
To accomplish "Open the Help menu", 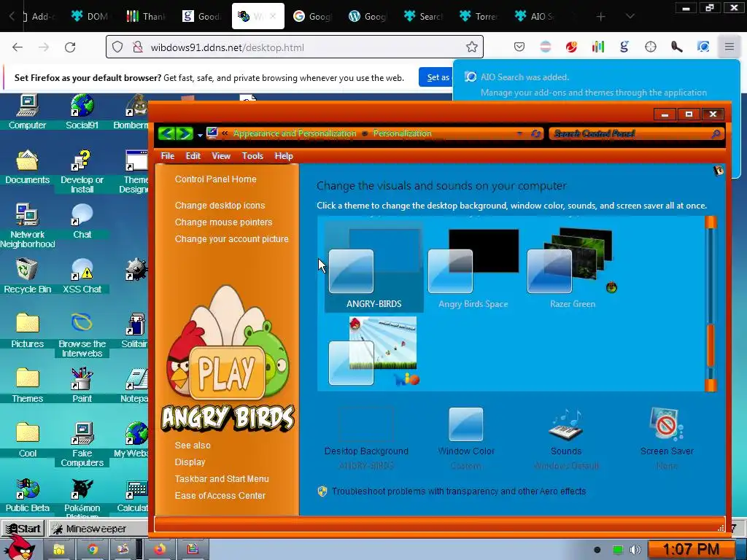I will pyautogui.click(x=284, y=156).
